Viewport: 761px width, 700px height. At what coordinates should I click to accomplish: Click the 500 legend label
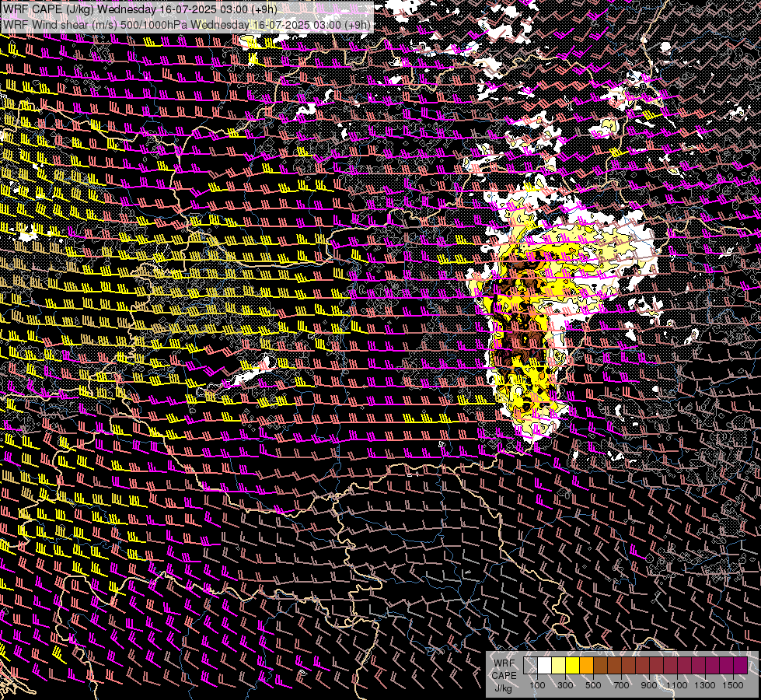pyautogui.click(x=593, y=685)
